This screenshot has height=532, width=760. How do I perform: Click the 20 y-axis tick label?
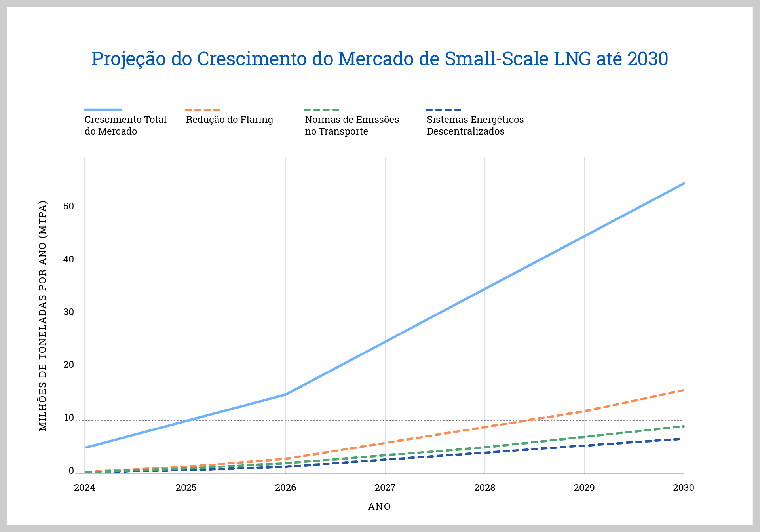(x=68, y=365)
